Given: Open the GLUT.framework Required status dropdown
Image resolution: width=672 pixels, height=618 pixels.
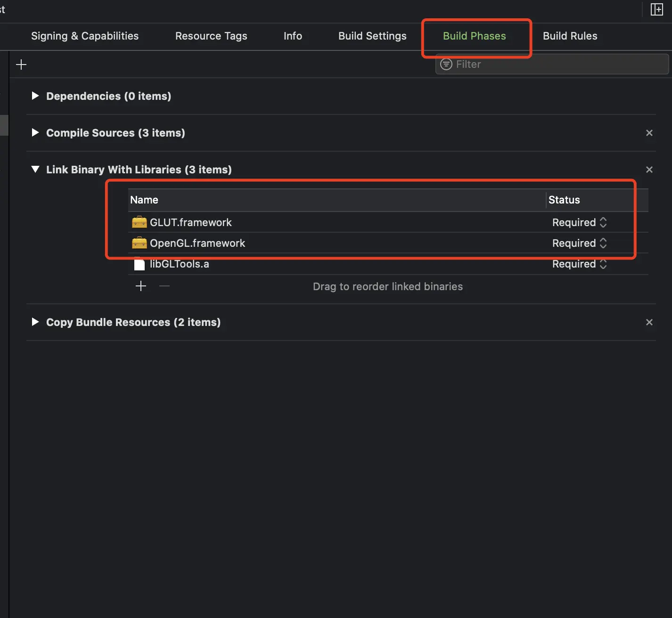Looking at the screenshot, I should 579,222.
